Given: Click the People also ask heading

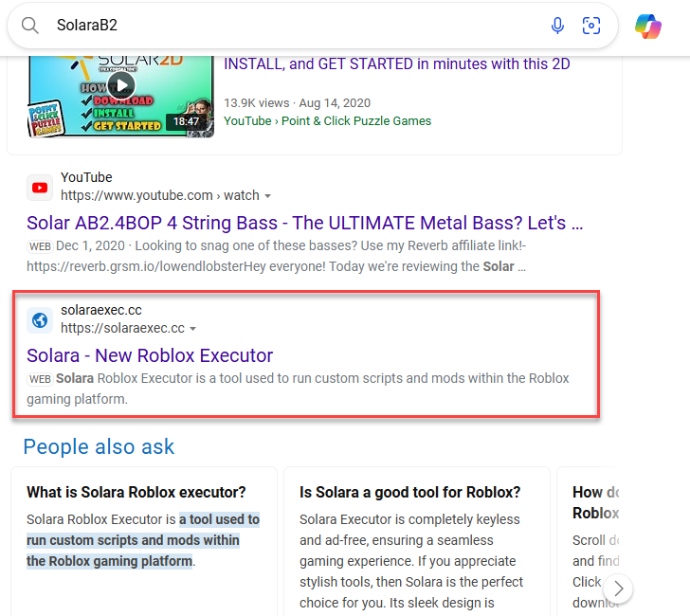Looking at the screenshot, I should click(99, 447).
